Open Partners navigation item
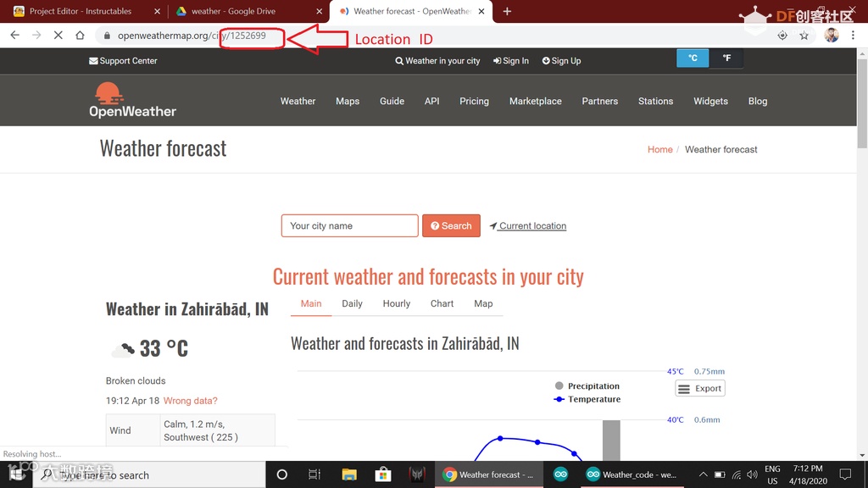 coord(600,102)
